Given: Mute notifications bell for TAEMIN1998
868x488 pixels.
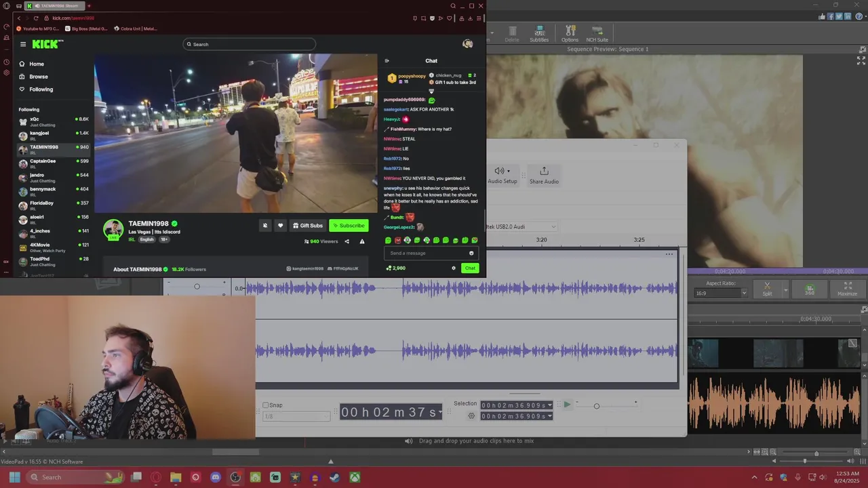Looking at the screenshot, I should tap(265, 226).
